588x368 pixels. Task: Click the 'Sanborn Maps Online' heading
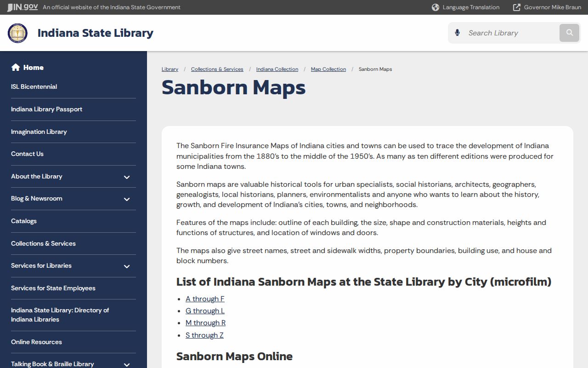click(x=234, y=356)
